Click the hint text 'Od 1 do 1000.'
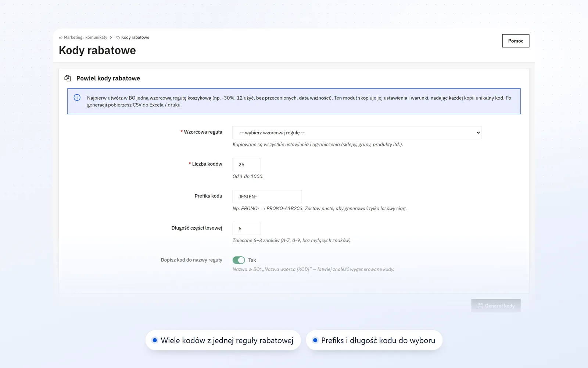 pos(248,177)
